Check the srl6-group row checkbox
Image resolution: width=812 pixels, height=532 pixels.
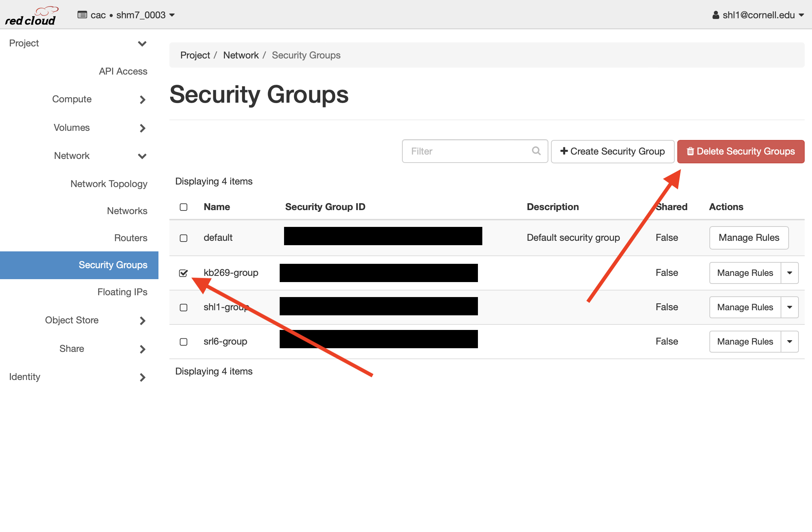[184, 342]
